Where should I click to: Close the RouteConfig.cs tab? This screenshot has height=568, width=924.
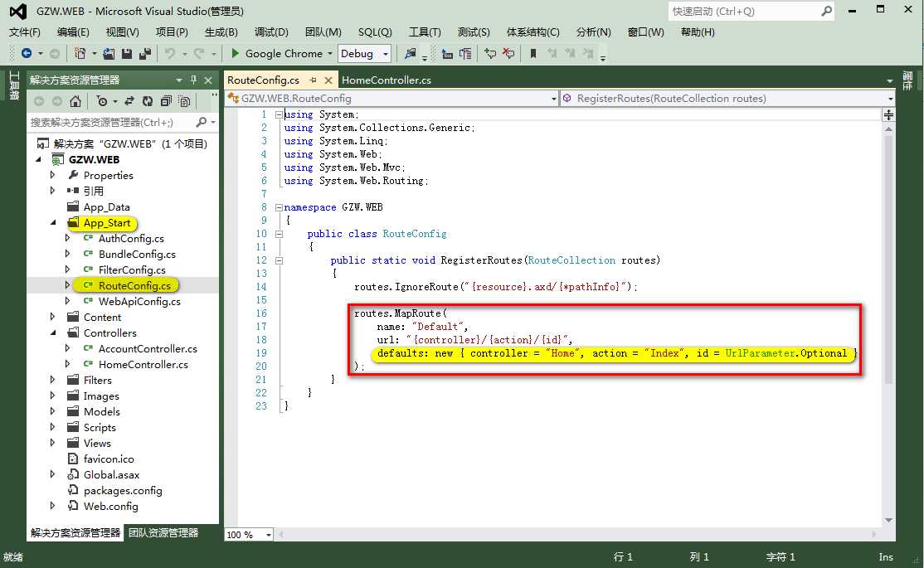tap(328, 80)
